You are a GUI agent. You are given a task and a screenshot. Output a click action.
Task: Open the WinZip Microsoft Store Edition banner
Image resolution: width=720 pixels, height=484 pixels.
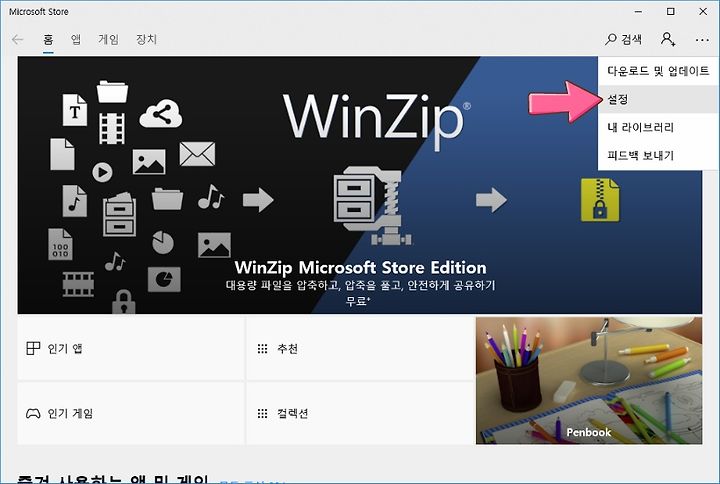tap(360, 185)
